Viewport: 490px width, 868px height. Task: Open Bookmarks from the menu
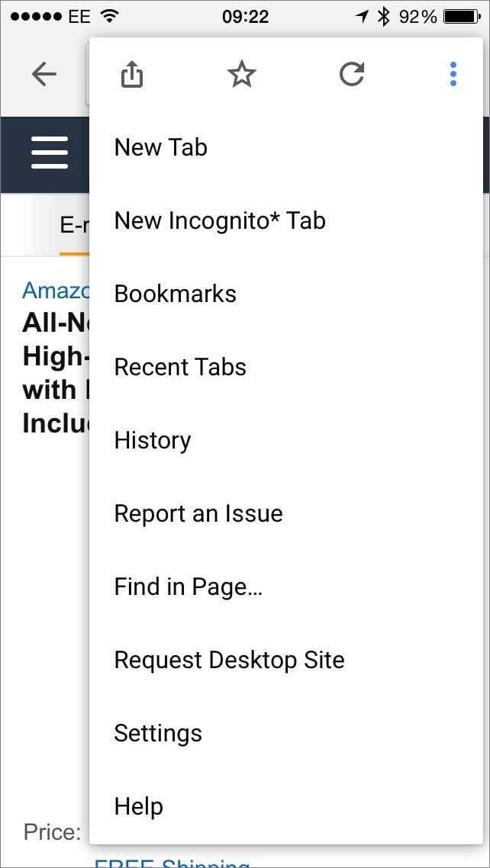click(x=176, y=294)
